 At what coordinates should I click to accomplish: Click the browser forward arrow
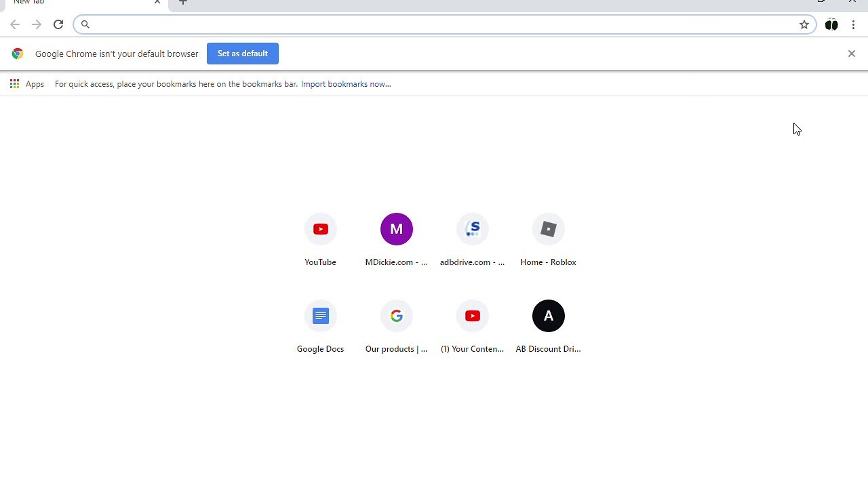37,24
